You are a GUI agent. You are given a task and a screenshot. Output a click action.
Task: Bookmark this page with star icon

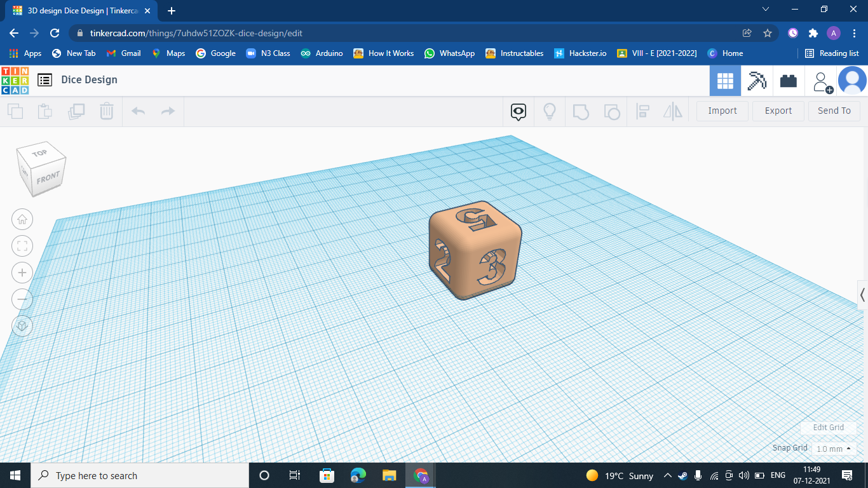(768, 33)
